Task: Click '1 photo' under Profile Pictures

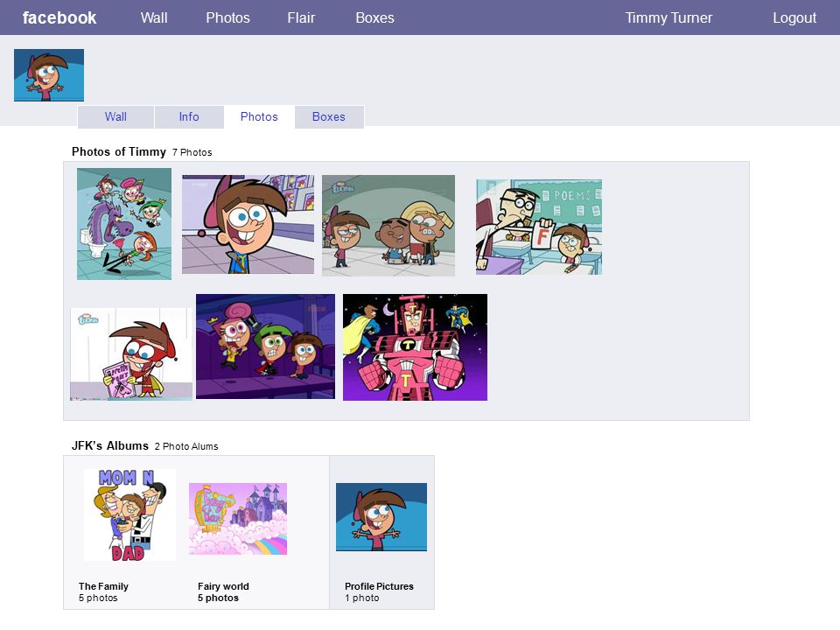Action: pos(361,598)
